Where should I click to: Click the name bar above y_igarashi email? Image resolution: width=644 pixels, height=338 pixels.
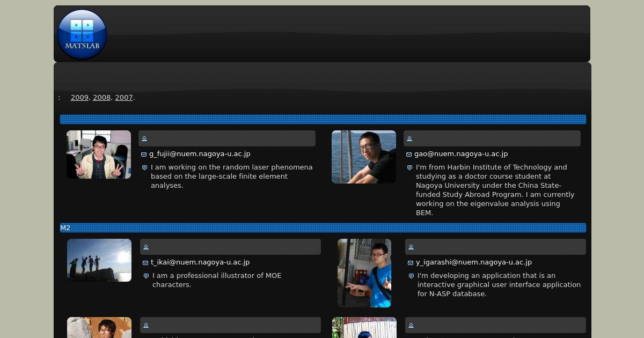[x=495, y=247]
